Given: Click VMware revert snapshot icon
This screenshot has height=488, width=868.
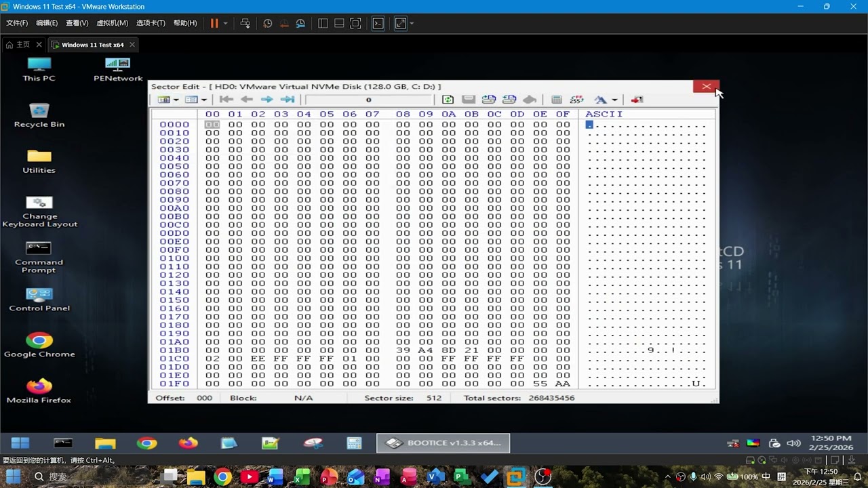Looking at the screenshot, I should [284, 23].
